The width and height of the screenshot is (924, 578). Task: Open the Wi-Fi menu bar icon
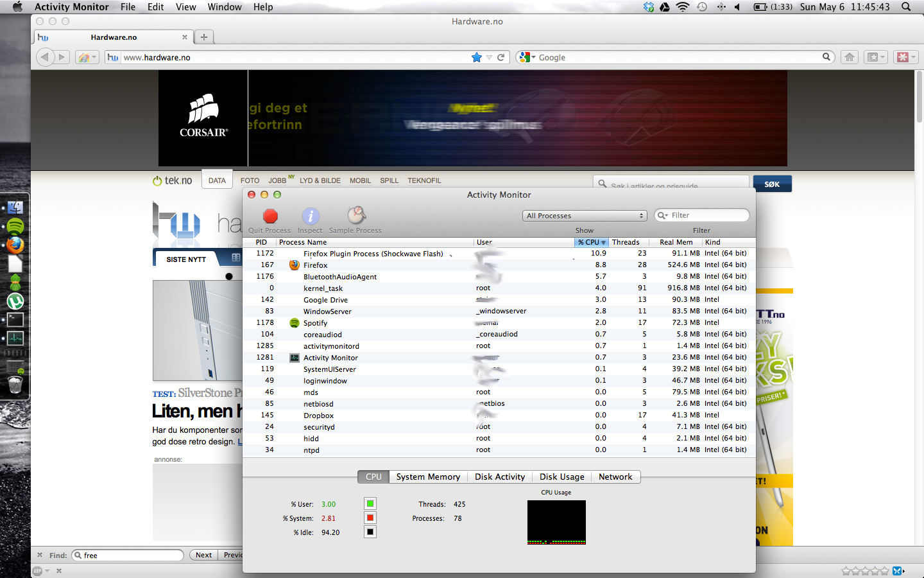point(683,7)
